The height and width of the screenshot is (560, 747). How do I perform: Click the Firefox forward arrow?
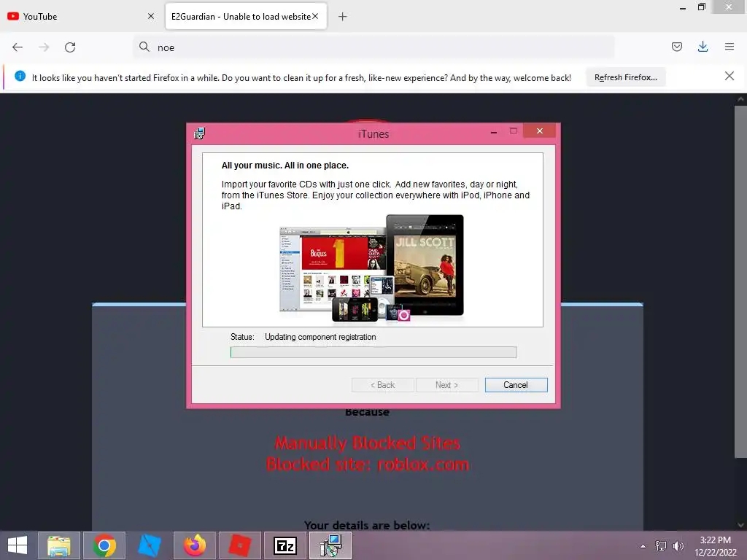44,47
